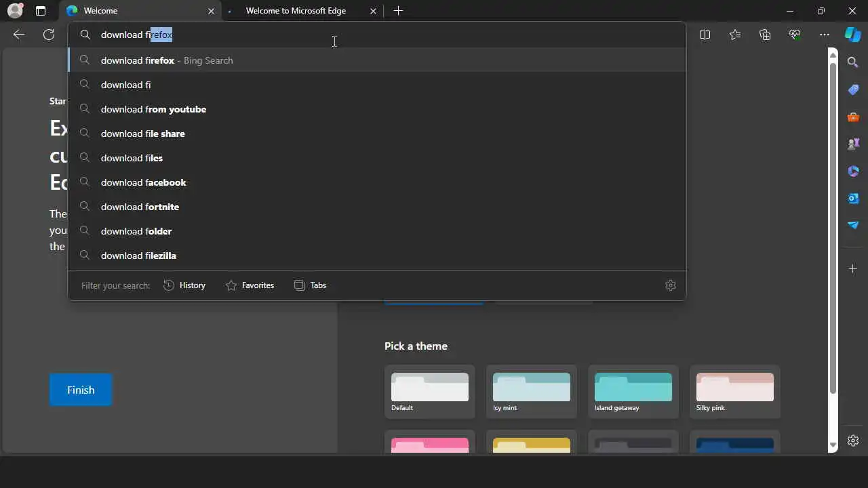Viewport: 868px width, 488px height.
Task: Open Settings and more ellipsis menu
Action: pos(825,35)
